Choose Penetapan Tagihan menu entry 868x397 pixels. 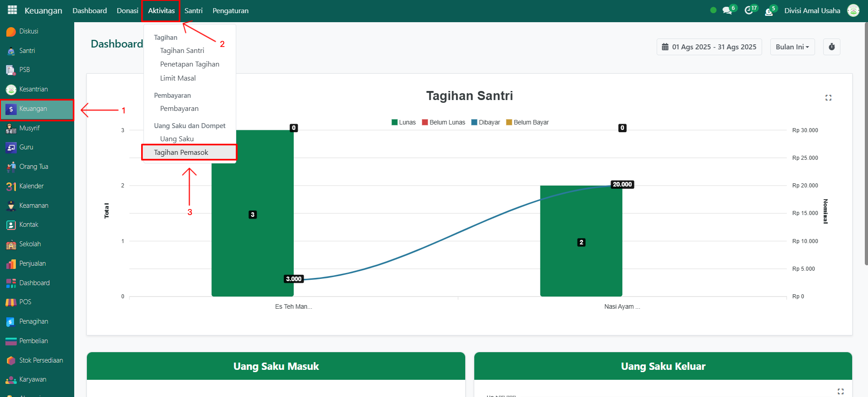point(190,64)
